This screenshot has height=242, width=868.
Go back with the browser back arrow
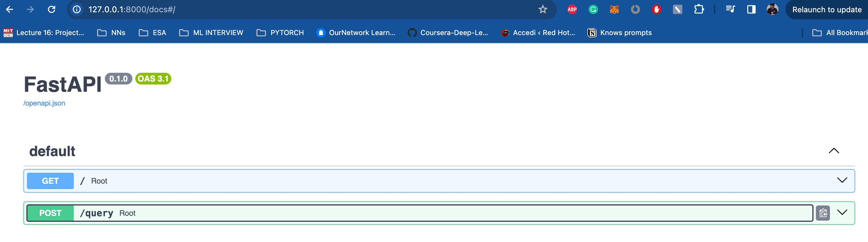tap(9, 9)
